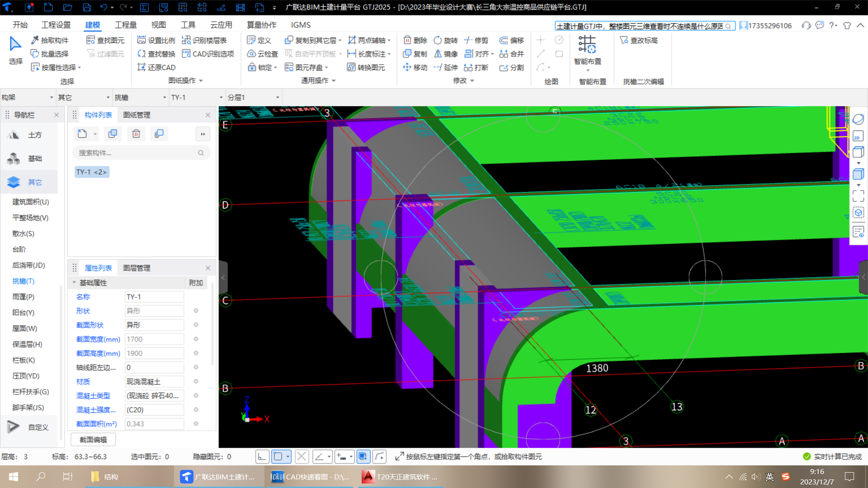The height and width of the screenshot is (488, 868).
Task: Select the 旋转 rotate tool
Action: [446, 40]
